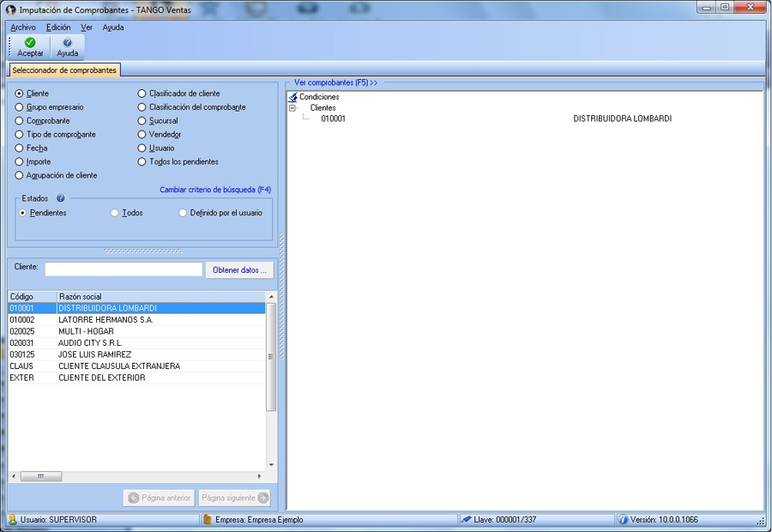Select the Vendedor radio option
The width and height of the screenshot is (772, 532).
[x=142, y=135]
